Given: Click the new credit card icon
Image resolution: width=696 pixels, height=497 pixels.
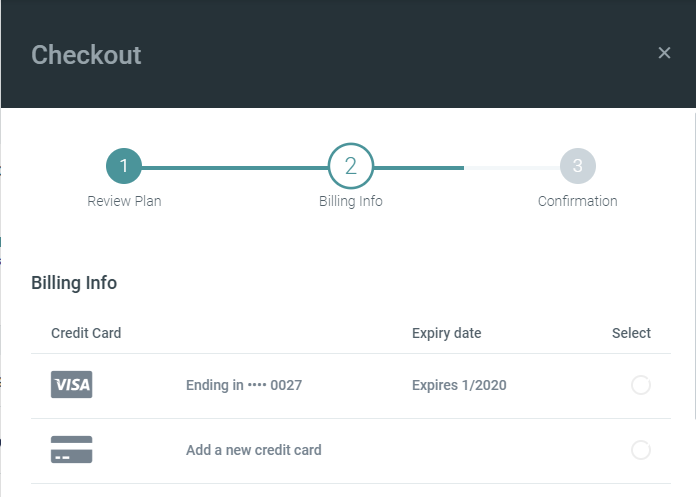Looking at the screenshot, I should click(71, 450).
